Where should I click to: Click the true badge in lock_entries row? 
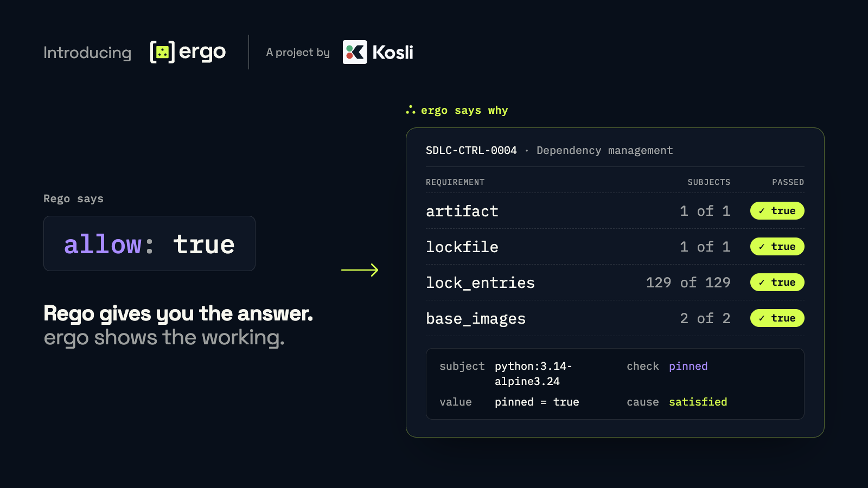coord(777,282)
